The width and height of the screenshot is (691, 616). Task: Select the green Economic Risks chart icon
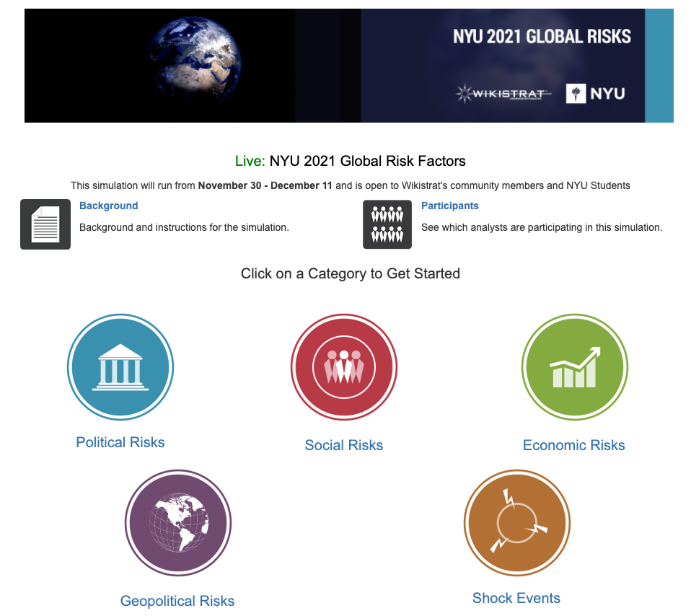click(x=575, y=367)
